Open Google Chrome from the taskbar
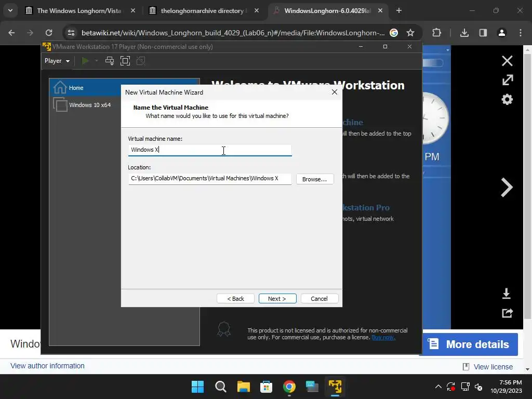The image size is (532, 399). pos(289,387)
